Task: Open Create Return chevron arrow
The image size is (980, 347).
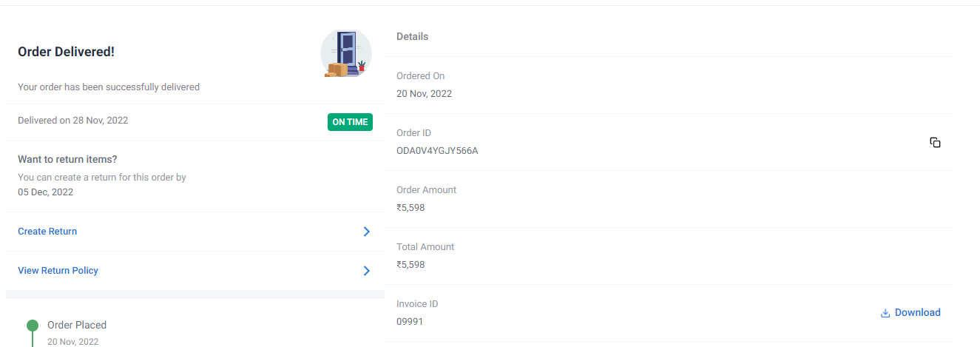Action: point(366,232)
